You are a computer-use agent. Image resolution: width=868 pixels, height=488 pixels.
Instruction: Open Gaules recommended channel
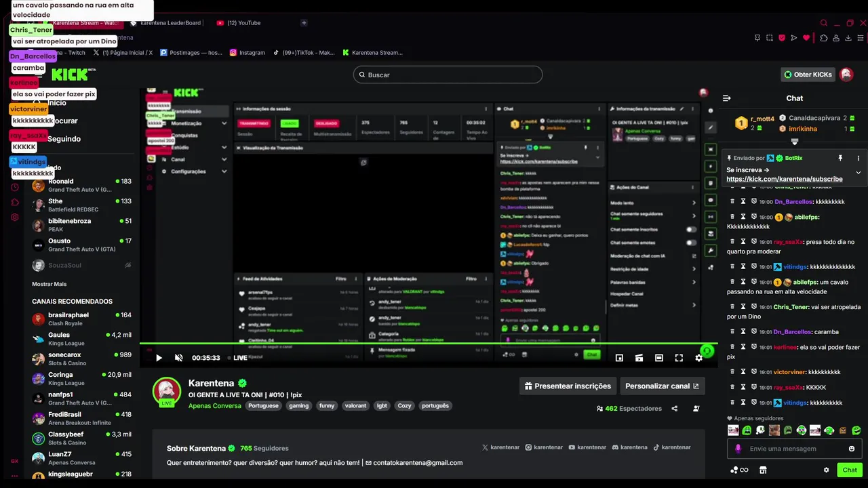pyautogui.click(x=81, y=339)
